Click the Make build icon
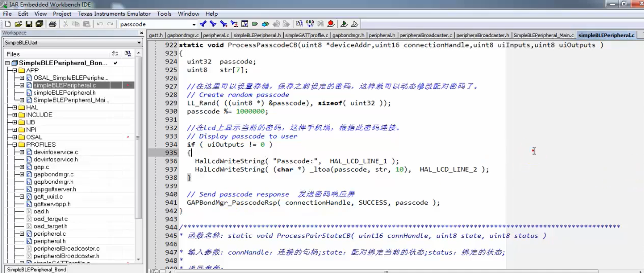This screenshot has width=644, height=273. click(x=310, y=24)
